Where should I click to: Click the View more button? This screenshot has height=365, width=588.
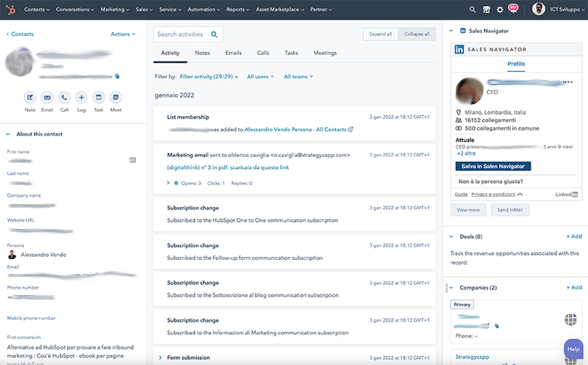[x=468, y=210]
